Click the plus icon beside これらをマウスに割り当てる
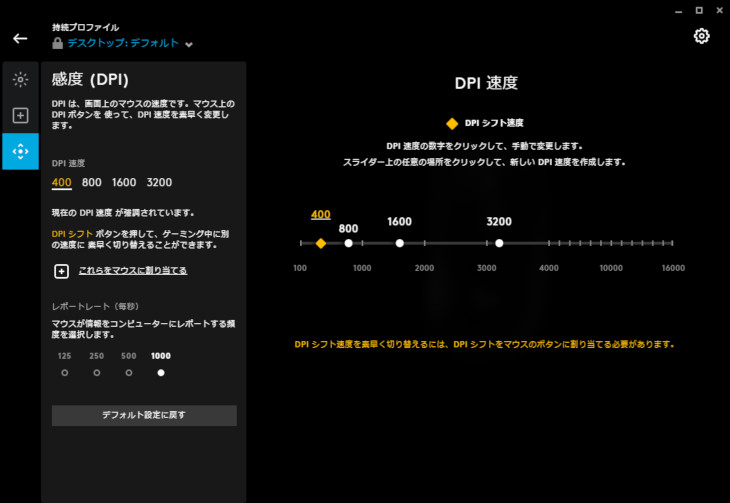The width and height of the screenshot is (730, 503). (x=61, y=271)
